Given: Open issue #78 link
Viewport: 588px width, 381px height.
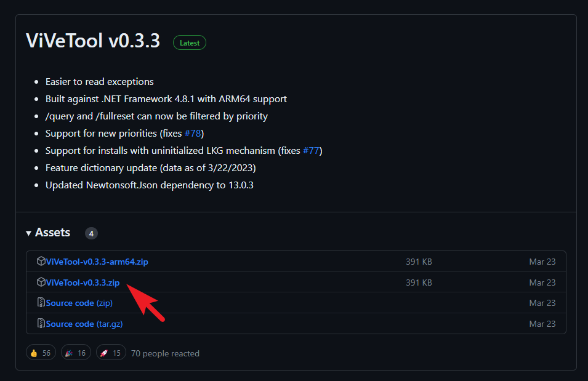Looking at the screenshot, I should [x=191, y=133].
